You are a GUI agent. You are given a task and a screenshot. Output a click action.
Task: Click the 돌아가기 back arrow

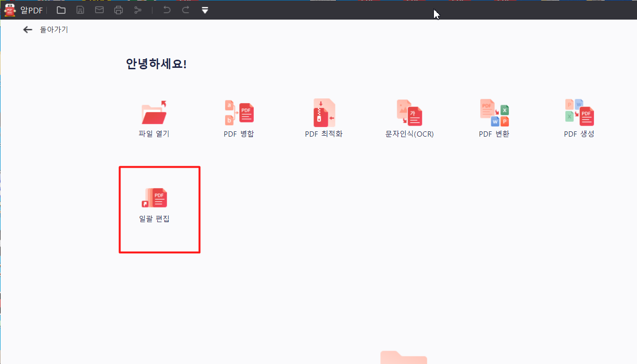[x=28, y=30]
